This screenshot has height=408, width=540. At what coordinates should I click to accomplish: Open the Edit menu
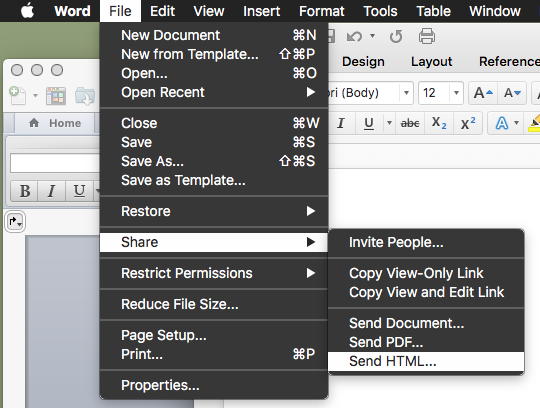[x=162, y=11]
